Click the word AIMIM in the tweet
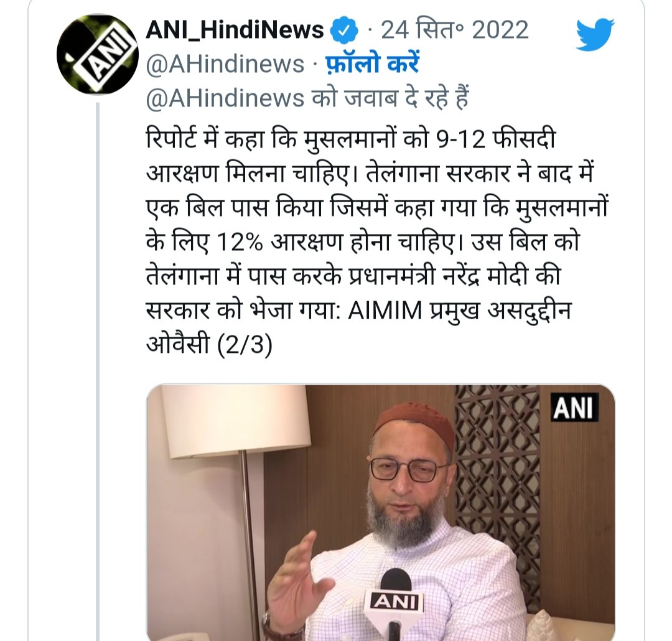Viewport: 672px width, 641px height. point(385,311)
